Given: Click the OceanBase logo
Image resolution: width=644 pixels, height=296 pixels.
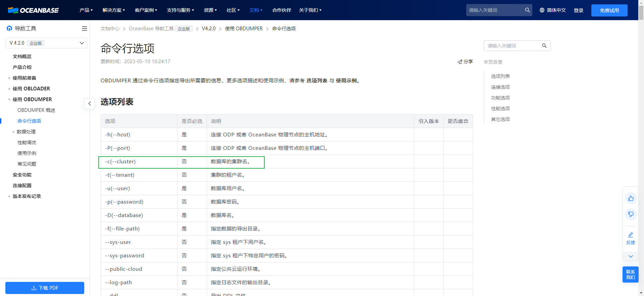Looking at the screenshot, I should [x=33, y=10].
